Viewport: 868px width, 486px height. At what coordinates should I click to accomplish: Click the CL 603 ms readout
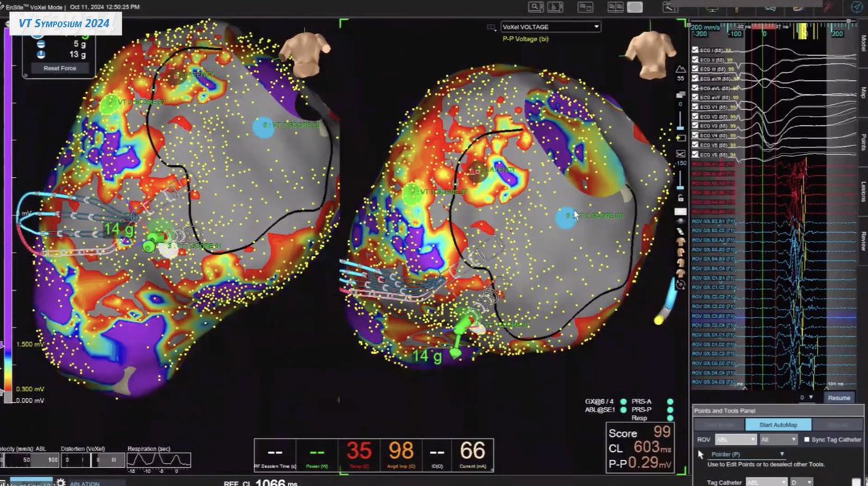point(640,448)
